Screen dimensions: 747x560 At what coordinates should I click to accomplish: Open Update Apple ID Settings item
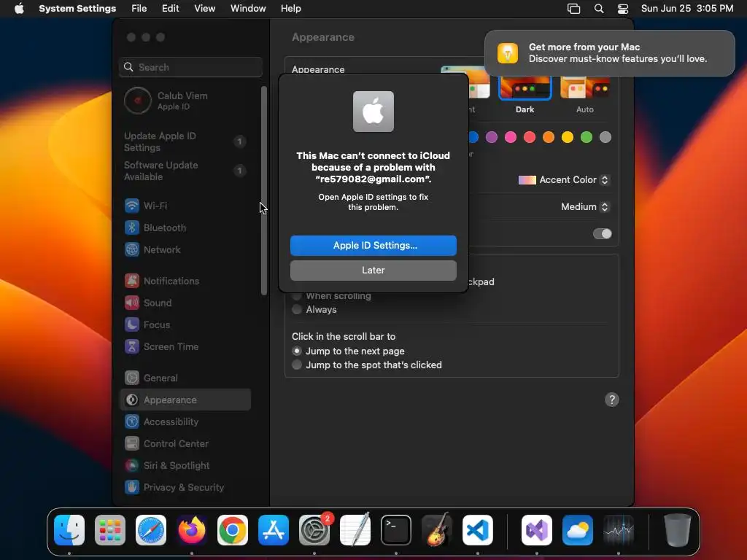click(x=185, y=142)
